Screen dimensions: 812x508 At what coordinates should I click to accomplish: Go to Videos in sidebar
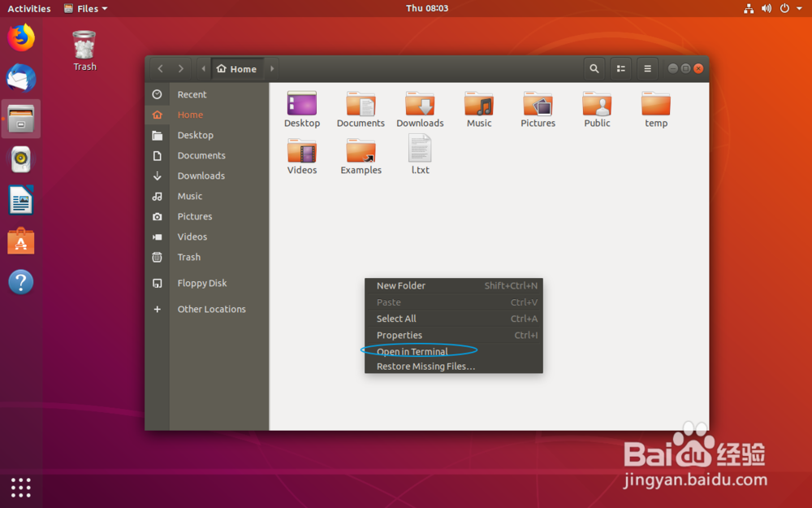tap(206, 237)
